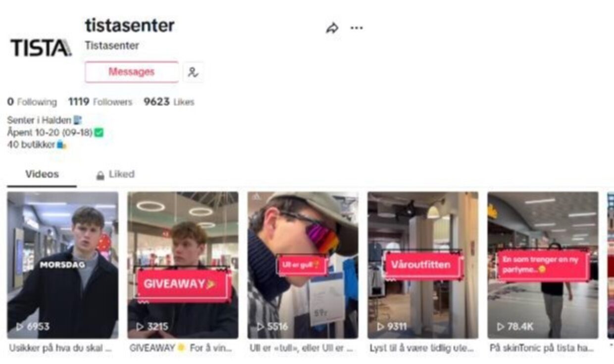Click the share arrow icon
This screenshot has width=614, height=364.
[332, 28]
